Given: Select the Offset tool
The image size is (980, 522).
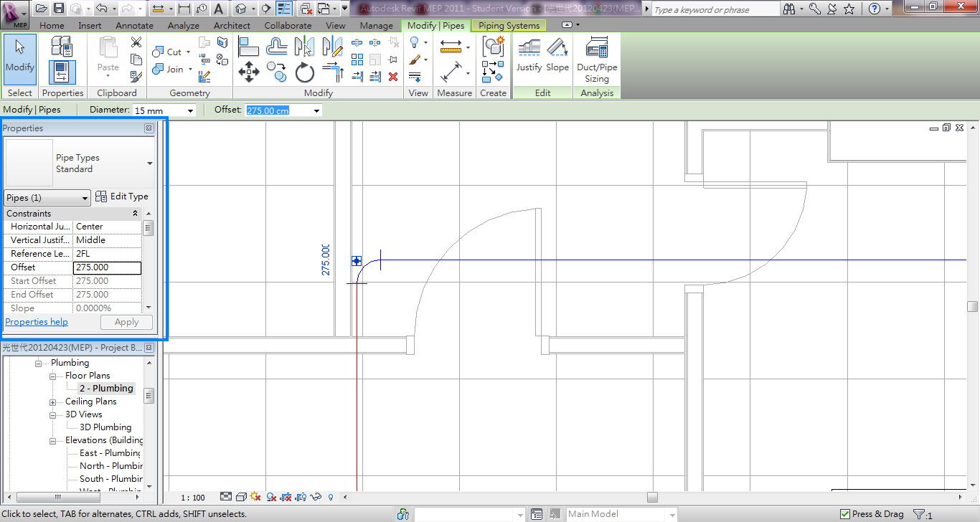Looking at the screenshot, I should coord(276,47).
